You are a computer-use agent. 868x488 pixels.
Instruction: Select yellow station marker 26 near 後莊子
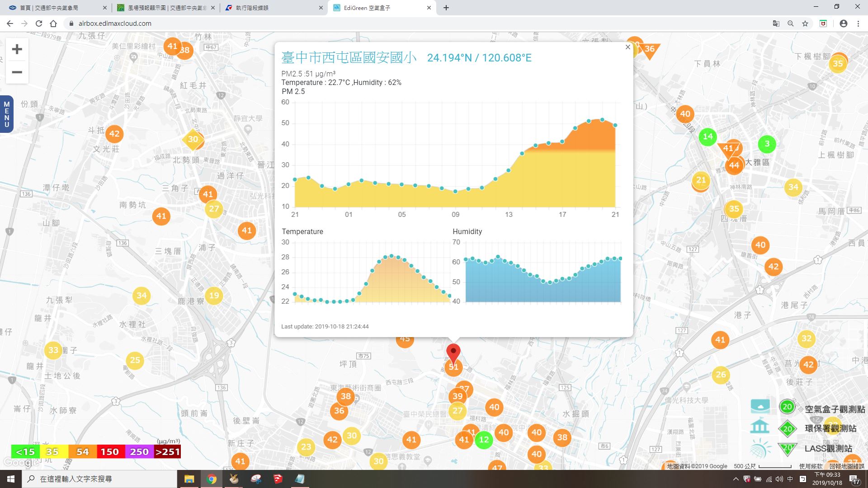(x=721, y=375)
